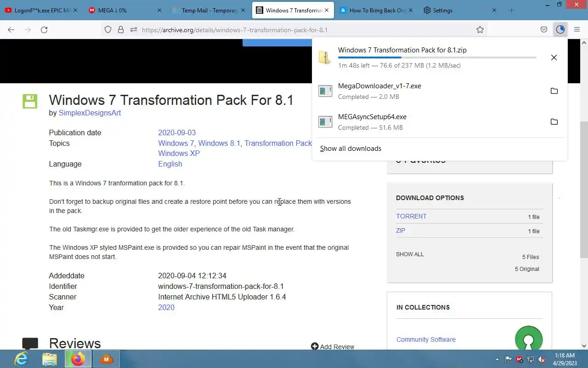This screenshot has height=368, width=588.
Task: Click the page title heading text
Action: (x=171, y=100)
